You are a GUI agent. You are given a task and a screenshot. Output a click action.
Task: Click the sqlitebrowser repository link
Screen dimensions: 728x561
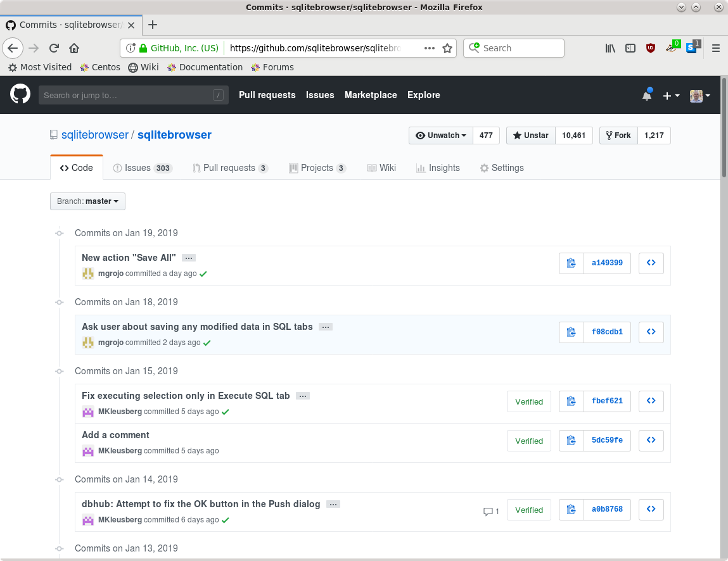coord(174,134)
